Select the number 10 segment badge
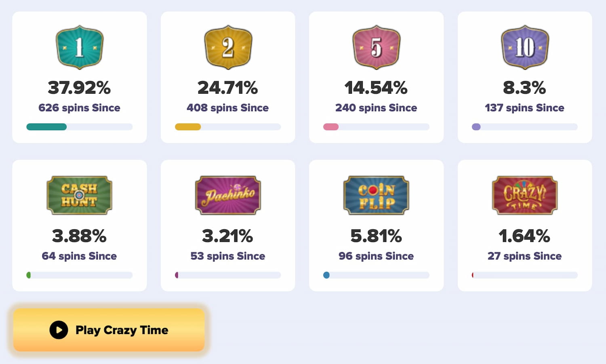 click(x=524, y=46)
